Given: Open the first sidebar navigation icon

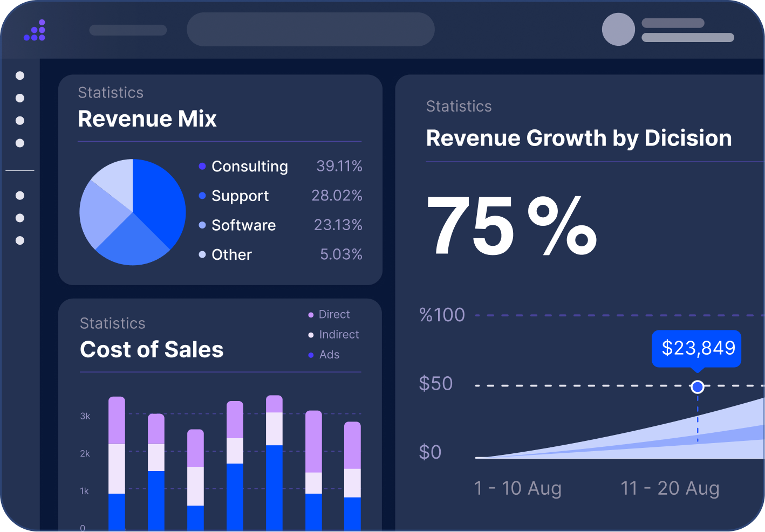Looking at the screenshot, I should tap(21, 75).
